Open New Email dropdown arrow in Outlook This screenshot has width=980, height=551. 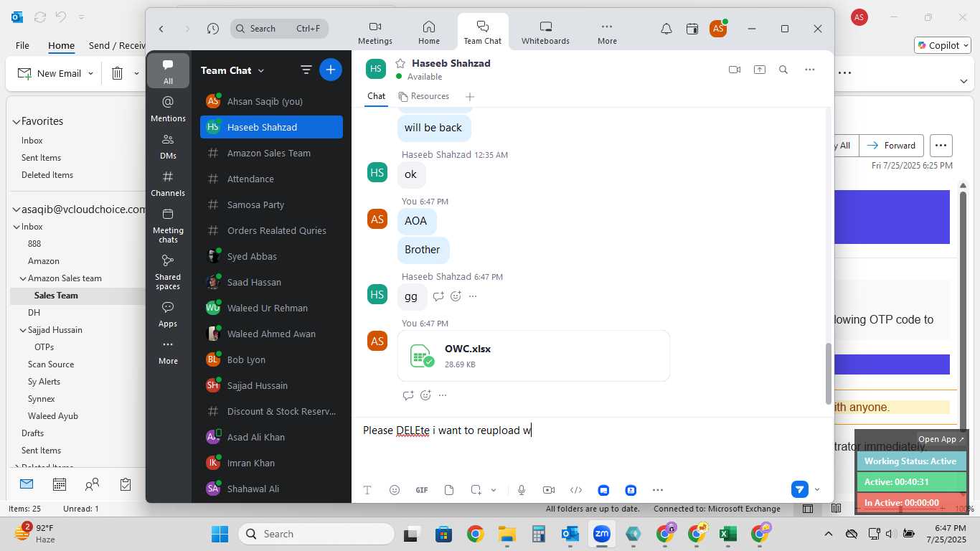coord(90,73)
